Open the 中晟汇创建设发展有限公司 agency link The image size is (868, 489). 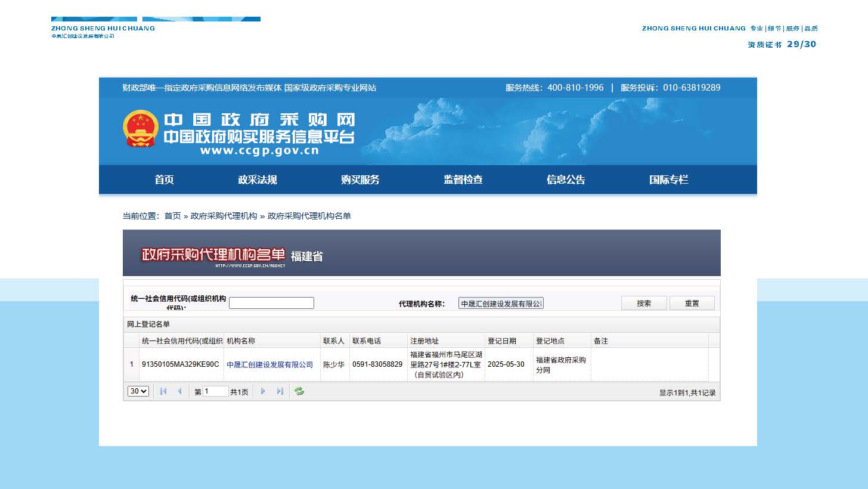[269, 364]
